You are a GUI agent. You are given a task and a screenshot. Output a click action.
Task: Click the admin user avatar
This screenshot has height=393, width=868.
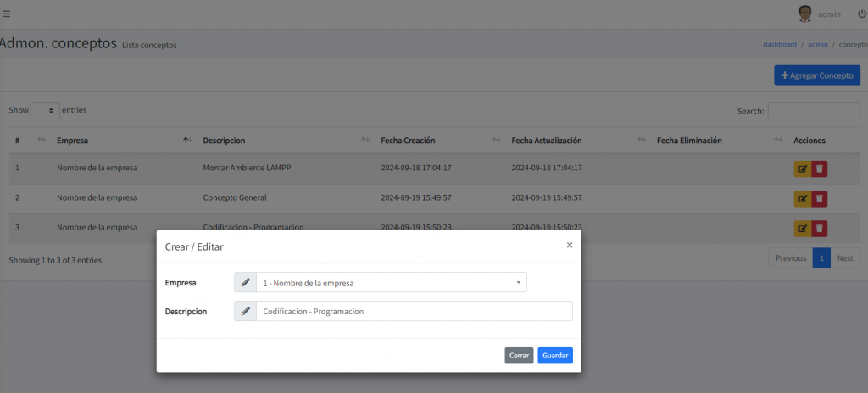804,14
